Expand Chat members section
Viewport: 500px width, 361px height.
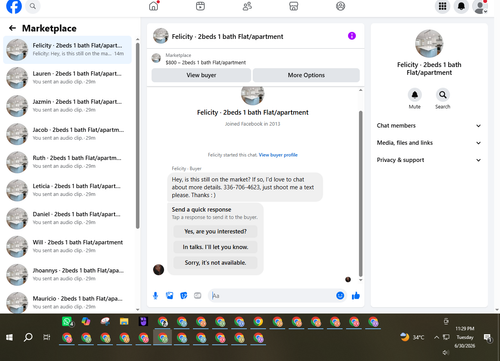429,126
